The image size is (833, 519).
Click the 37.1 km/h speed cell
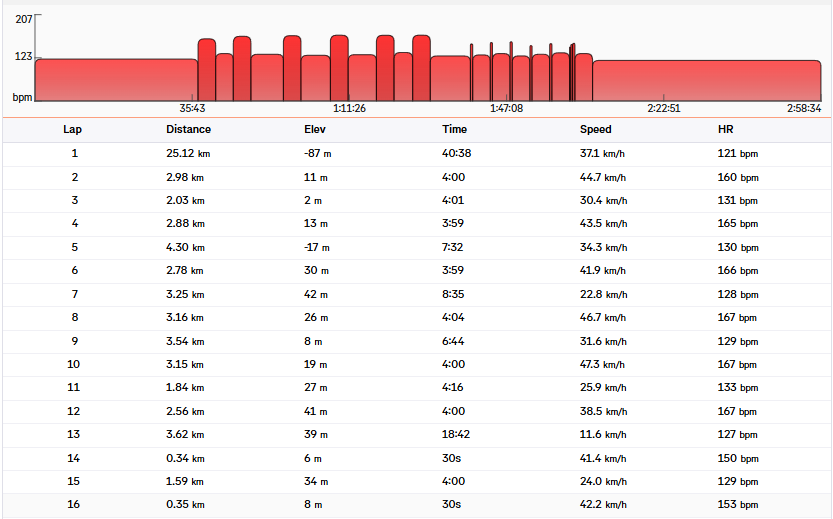[602, 154]
